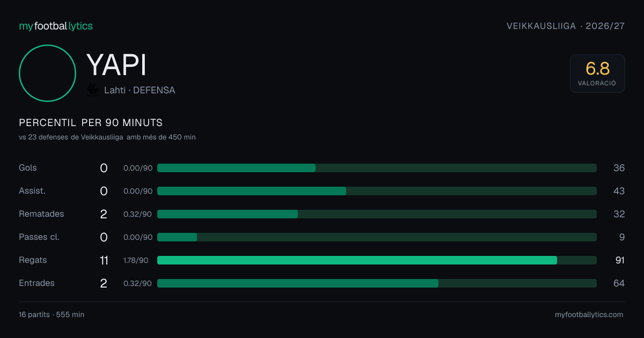This screenshot has height=338, width=644.
Task: Click the Lahti · DEFENSA team text
Action: [x=140, y=91]
